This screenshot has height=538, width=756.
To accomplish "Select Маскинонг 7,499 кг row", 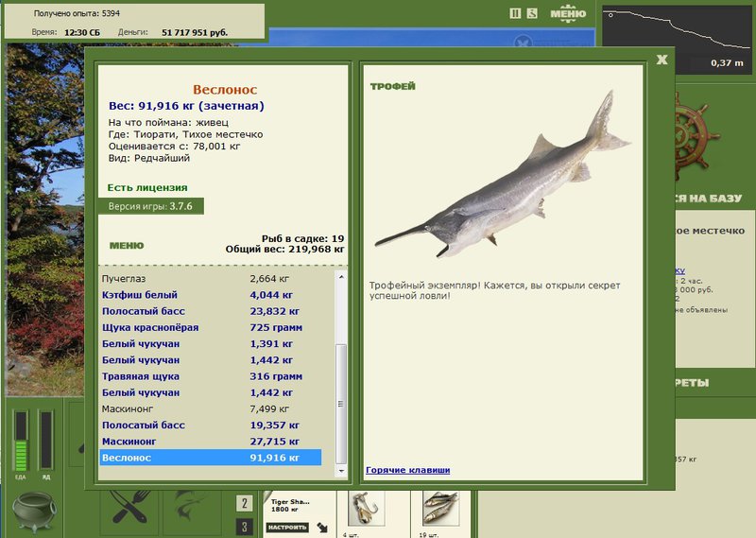I will (x=210, y=408).
